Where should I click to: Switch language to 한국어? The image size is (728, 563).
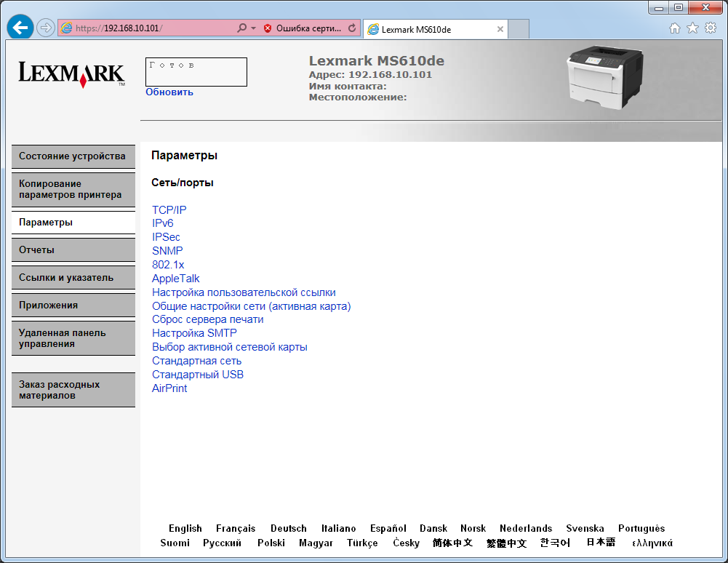pos(556,543)
